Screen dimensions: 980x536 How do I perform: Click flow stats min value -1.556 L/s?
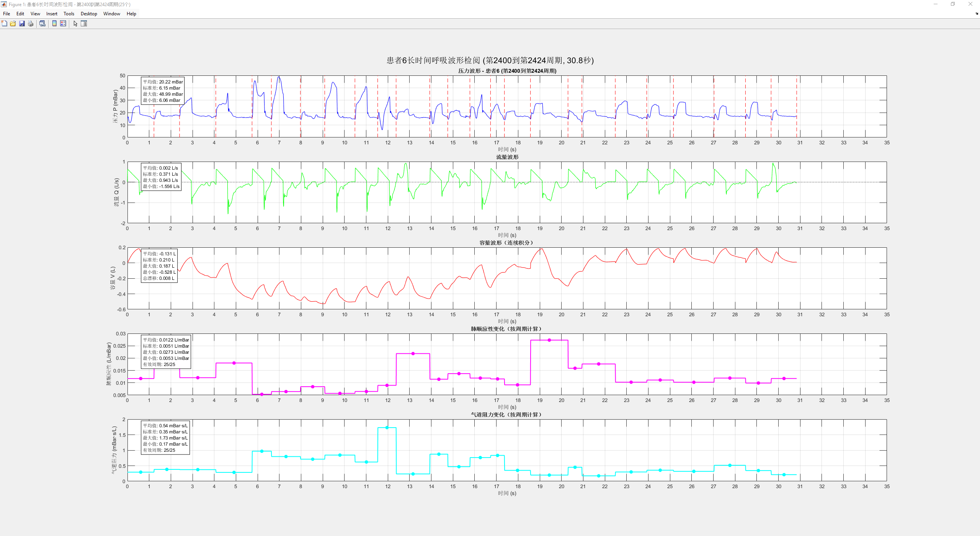pyautogui.click(x=161, y=186)
